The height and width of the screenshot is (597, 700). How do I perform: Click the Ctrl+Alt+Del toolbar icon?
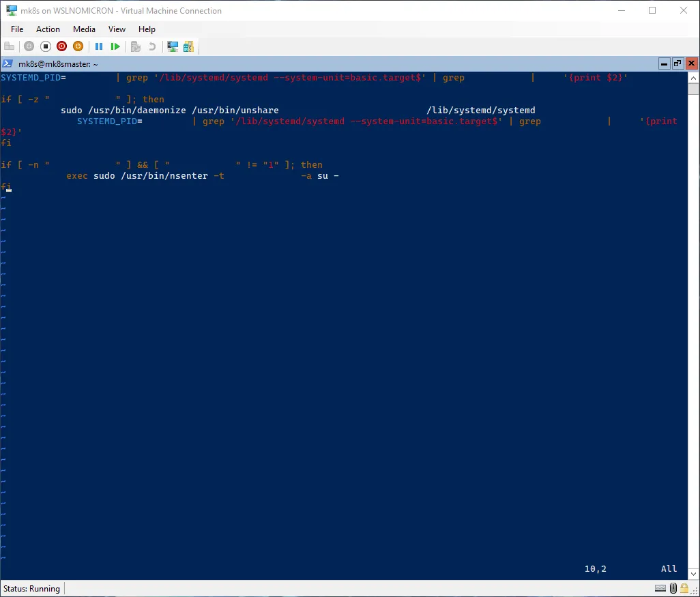click(x=9, y=46)
